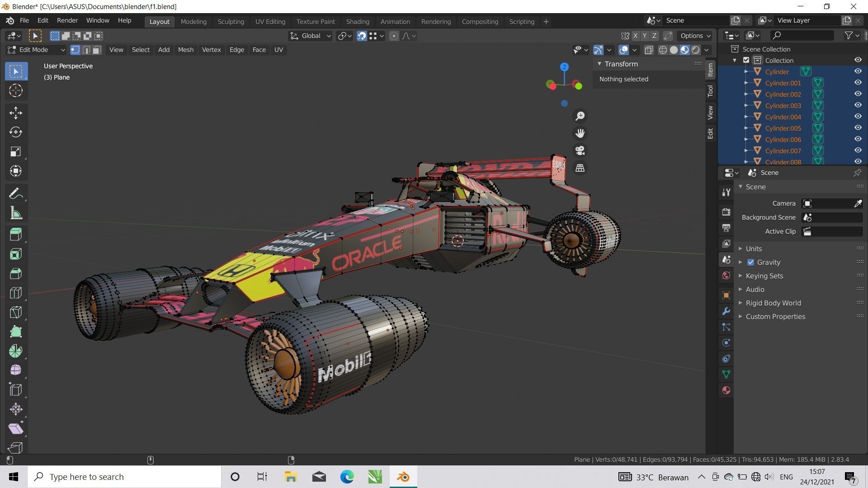Image resolution: width=868 pixels, height=488 pixels.
Task: Select the Bevel tool
Action: pyautogui.click(x=16, y=273)
